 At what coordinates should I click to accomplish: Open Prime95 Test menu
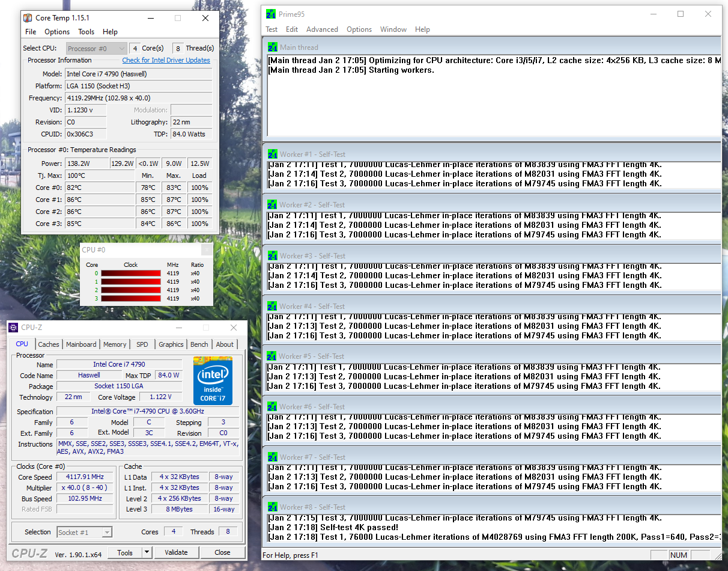[x=271, y=29]
